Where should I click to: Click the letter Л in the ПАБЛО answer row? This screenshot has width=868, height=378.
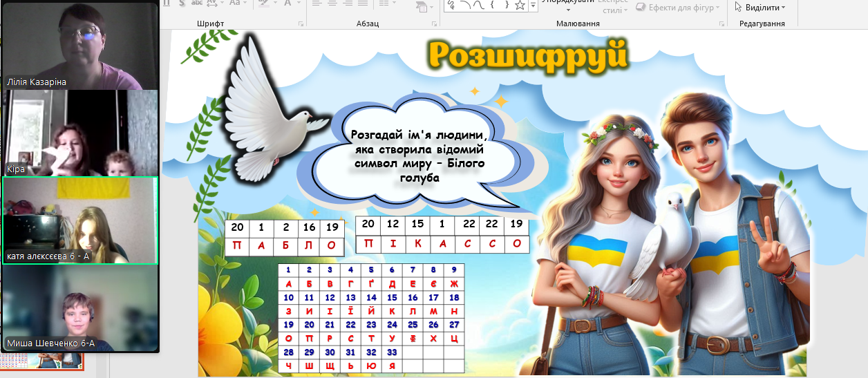(x=308, y=246)
